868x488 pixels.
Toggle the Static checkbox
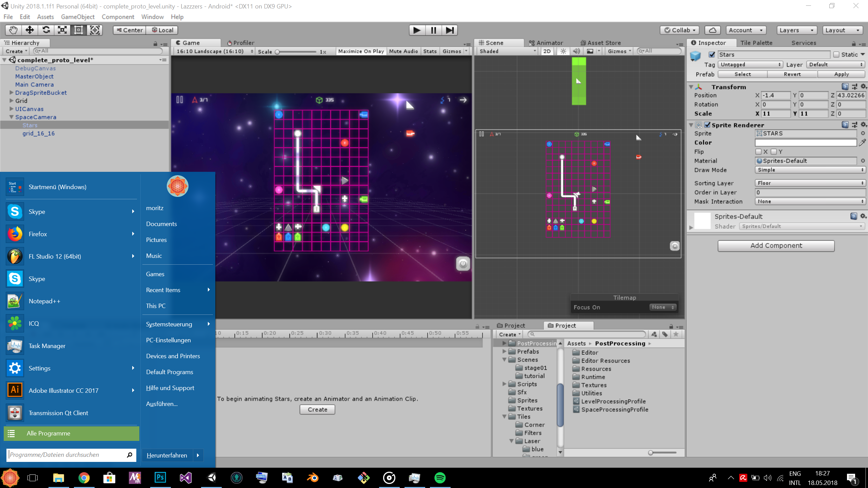[836, 55]
